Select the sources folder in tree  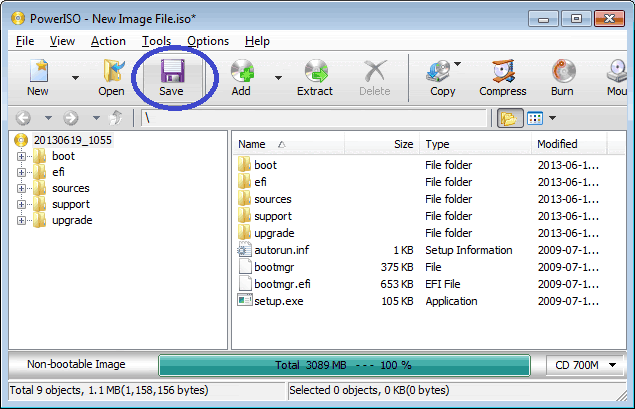[70, 188]
